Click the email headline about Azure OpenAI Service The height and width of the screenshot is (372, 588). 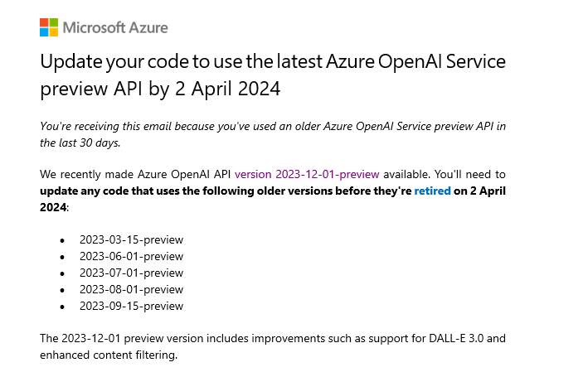[273, 75]
